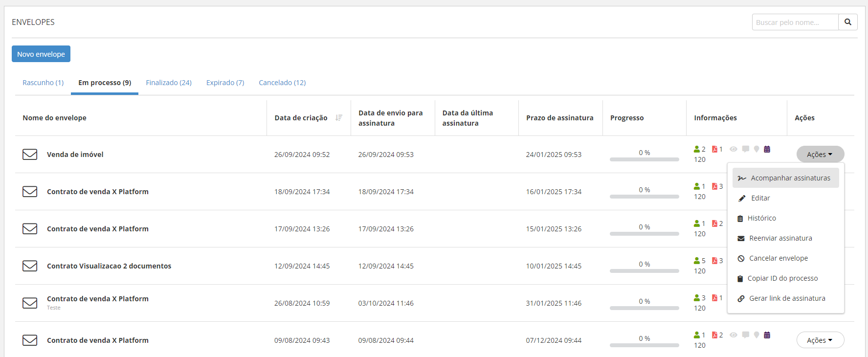Select Cancelar envelope in the actions menu
868x357 pixels.
tap(785, 258)
